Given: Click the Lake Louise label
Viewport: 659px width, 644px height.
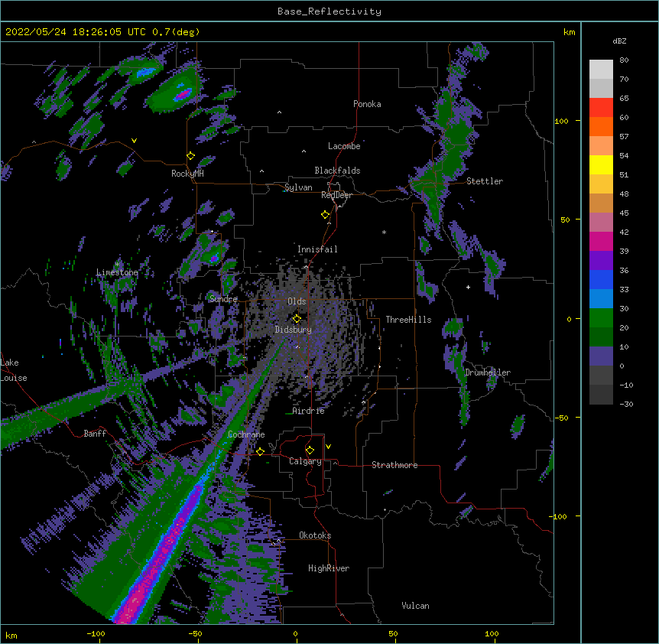Looking at the screenshot, I should coord(14,370).
